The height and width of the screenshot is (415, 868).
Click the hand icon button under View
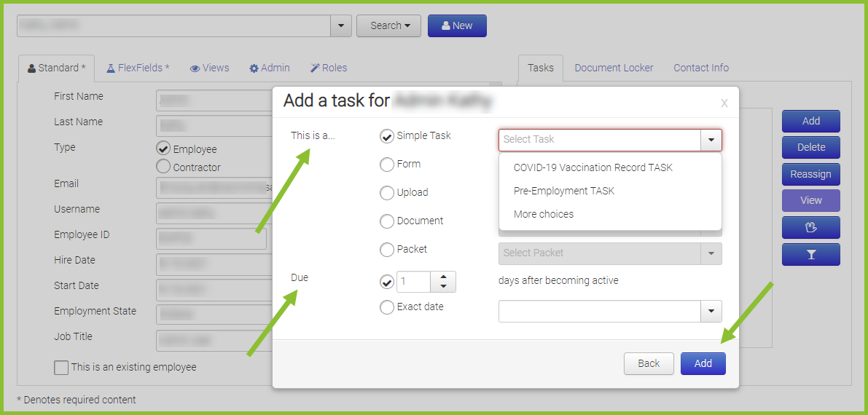811,227
